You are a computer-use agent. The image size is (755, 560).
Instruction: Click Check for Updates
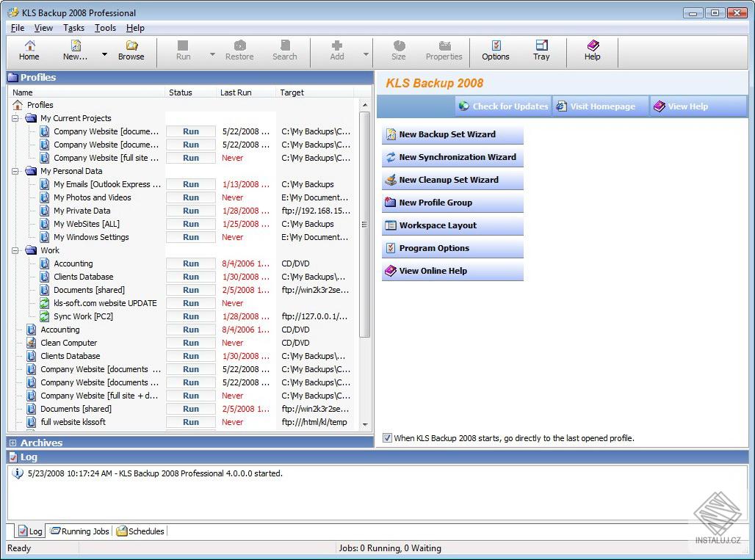point(502,106)
